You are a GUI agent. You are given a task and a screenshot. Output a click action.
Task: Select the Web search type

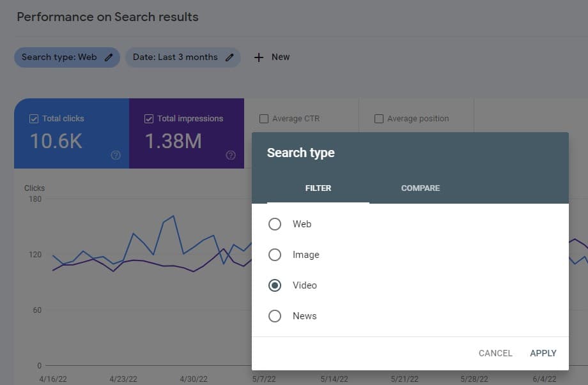(275, 224)
